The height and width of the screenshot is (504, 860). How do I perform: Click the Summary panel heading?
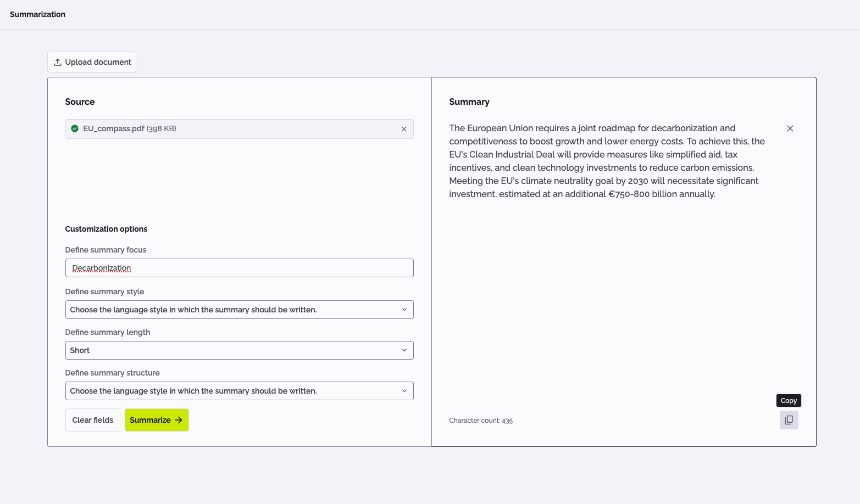pyautogui.click(x=469, y=102)
